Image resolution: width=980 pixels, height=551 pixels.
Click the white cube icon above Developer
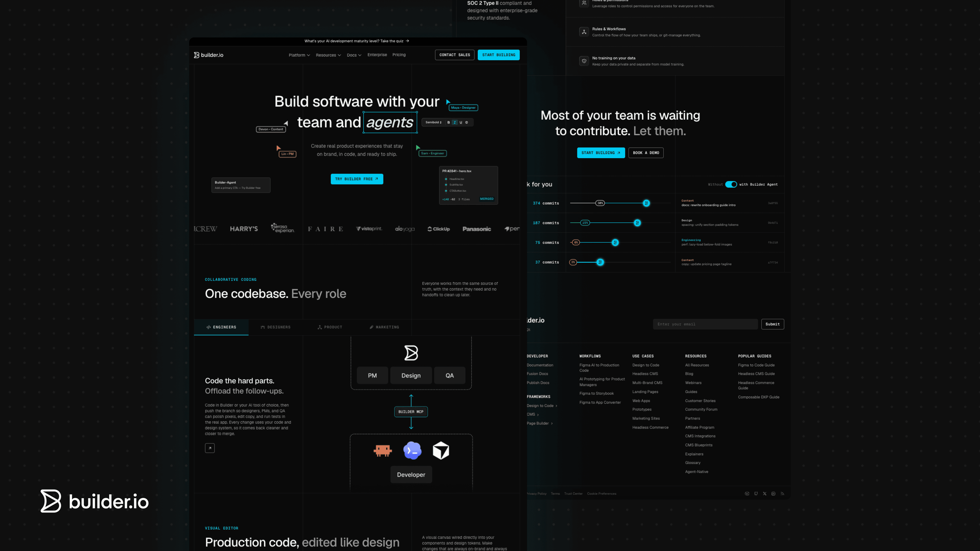pyautogui.click(x=441, y=450)
